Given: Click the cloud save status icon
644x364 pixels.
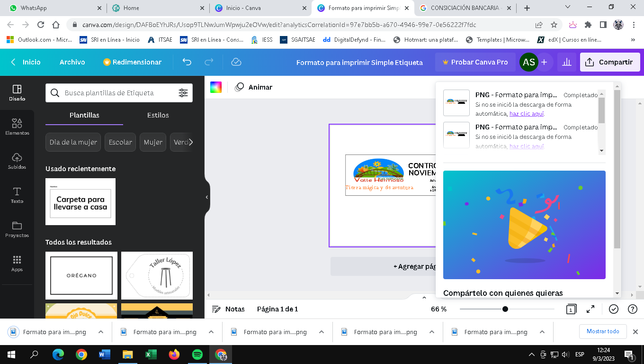Looking at the screenshot, I should (x=236, y=62).
